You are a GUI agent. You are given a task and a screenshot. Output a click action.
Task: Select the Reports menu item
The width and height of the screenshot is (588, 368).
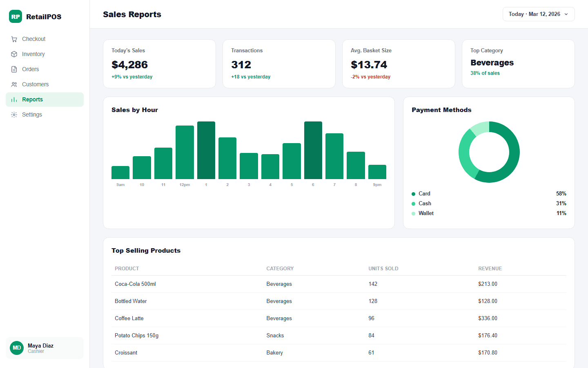tap(45, 100)
